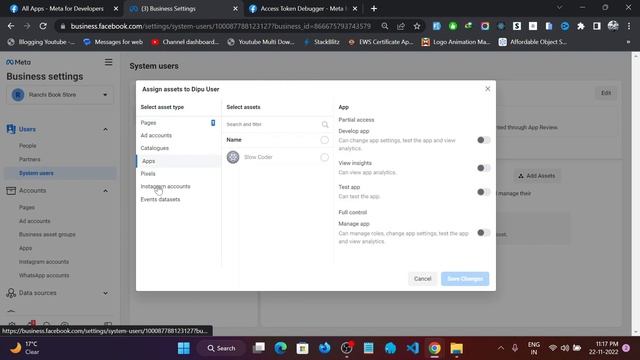Open Messages for web bookmark
The width and height of the screenshot is (640, 360).
113,42
